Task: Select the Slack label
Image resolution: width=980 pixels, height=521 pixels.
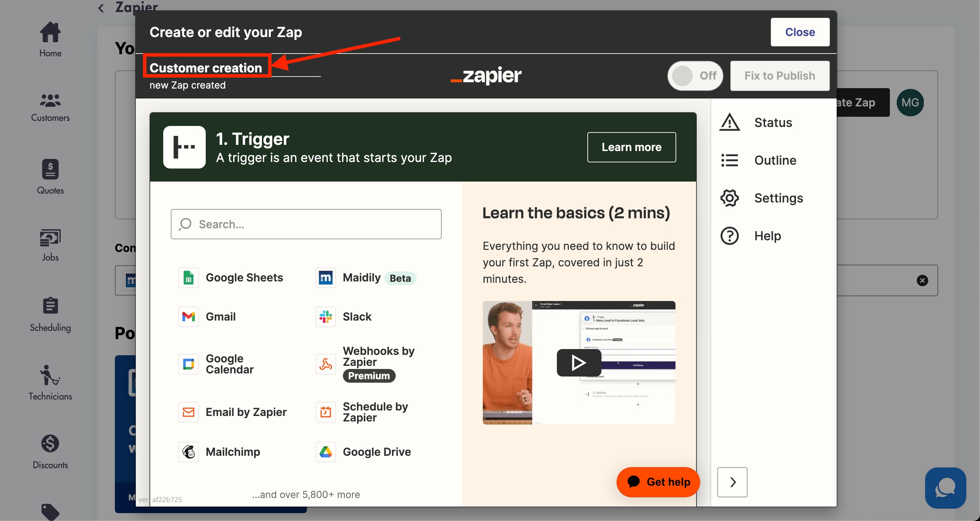Action: click(357, 316)
